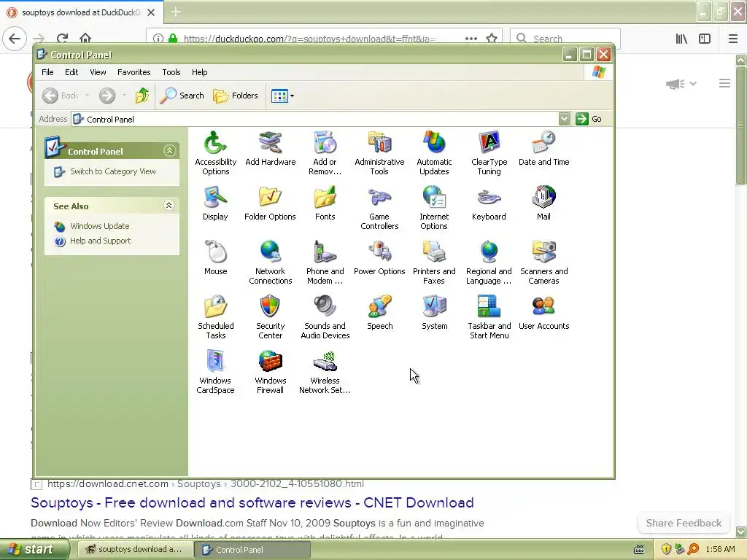Open Network Connections icon

tap(270, 262)
